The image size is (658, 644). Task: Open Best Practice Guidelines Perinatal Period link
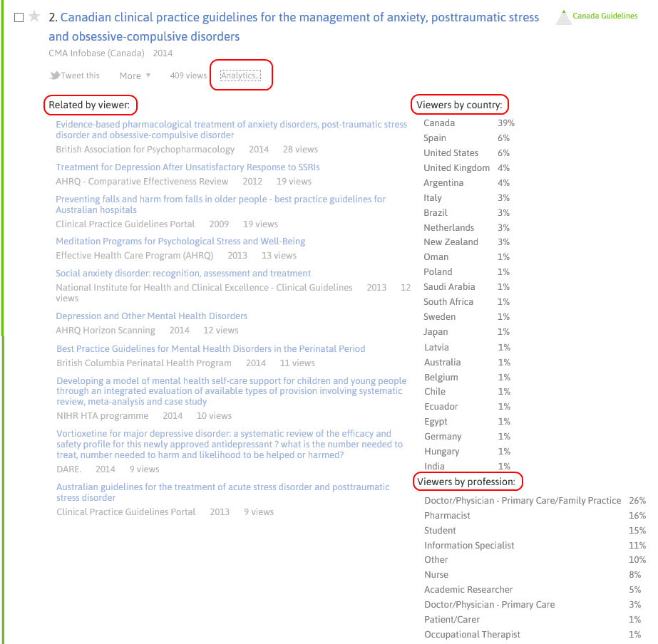[x=210, y=349]
